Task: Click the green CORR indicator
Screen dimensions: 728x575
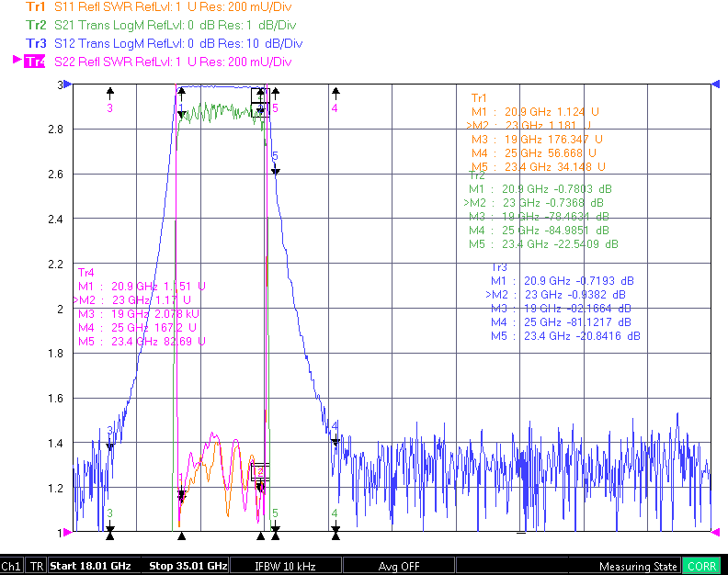Action: [701, 566]
